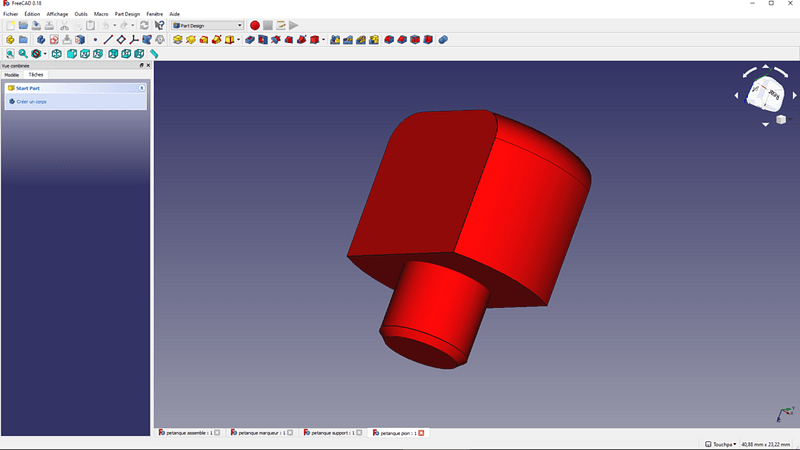Switch to petanque support document tab

coord(333,433)
